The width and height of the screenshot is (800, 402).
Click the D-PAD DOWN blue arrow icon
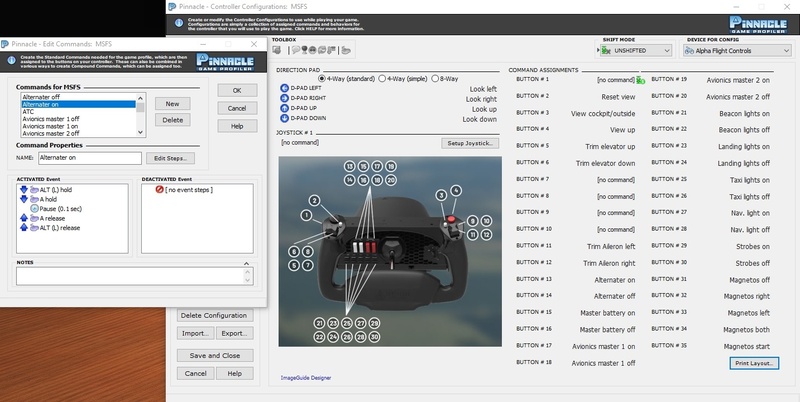[284, 118]
